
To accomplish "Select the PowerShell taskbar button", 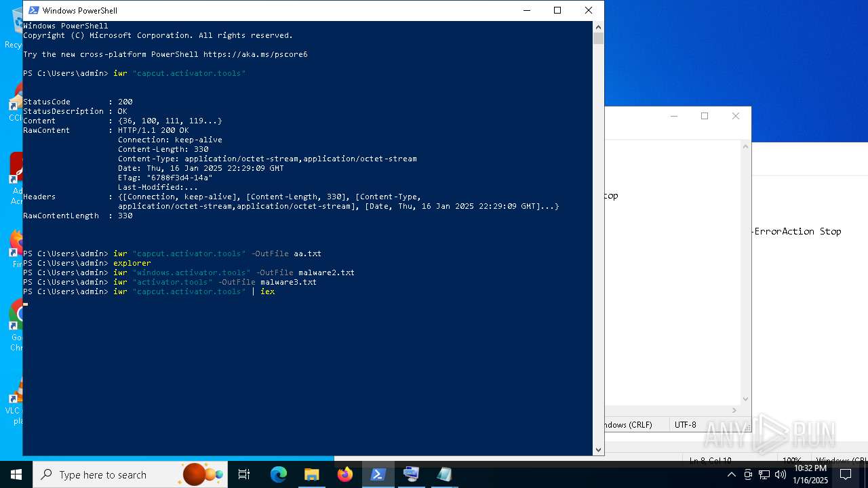I will (x=378, y=474).
